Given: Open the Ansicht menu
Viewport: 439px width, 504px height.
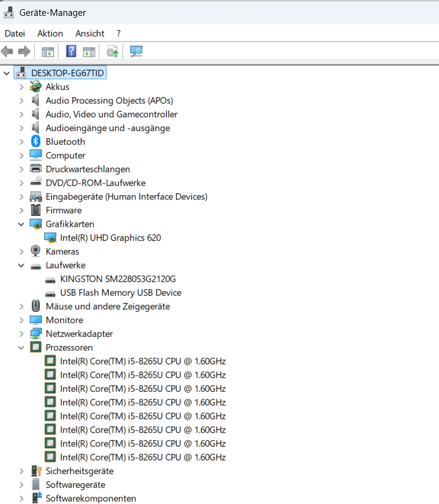Looking at the screenshot, I should click(90, 34).
